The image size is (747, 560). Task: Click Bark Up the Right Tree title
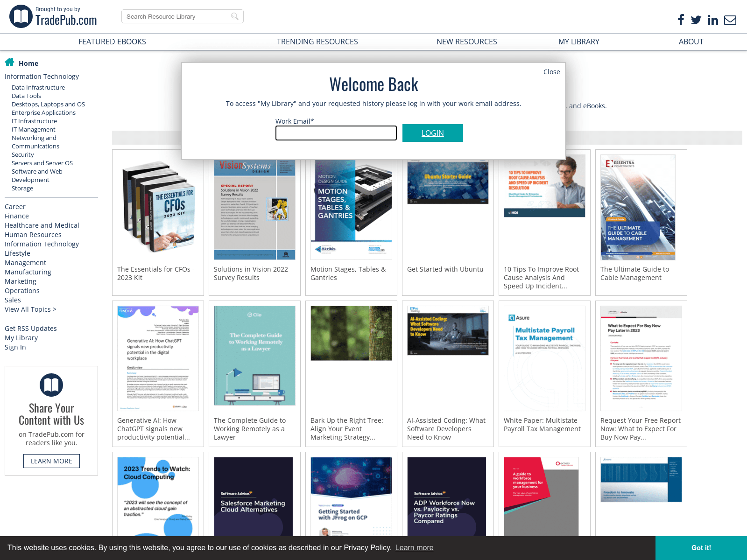(347, 429)
